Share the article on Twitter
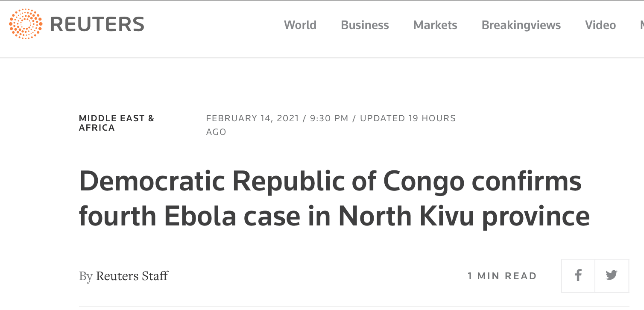The height and width of the screenshot is (310, 644). pyautogui.click(x=612, y=275)
